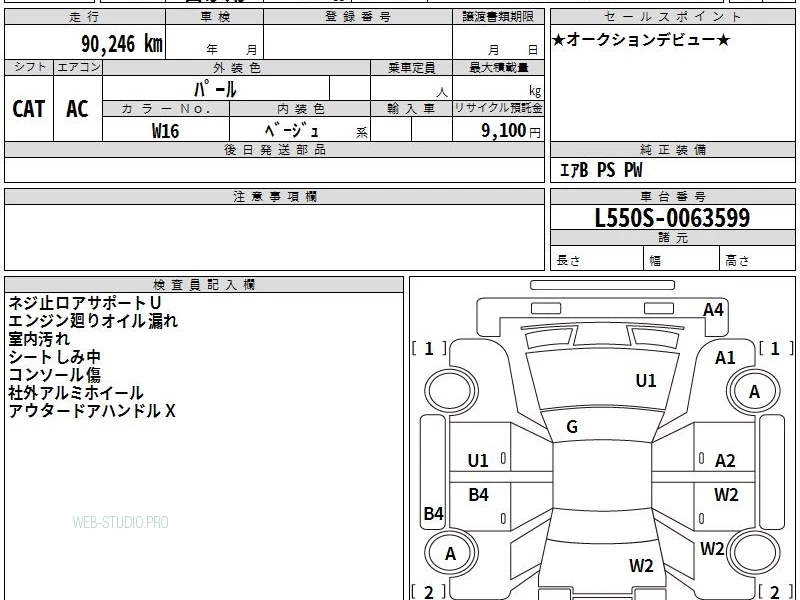Select the G mark on the windshield
This screenshot has width=800, height=600.
(572, 427)
